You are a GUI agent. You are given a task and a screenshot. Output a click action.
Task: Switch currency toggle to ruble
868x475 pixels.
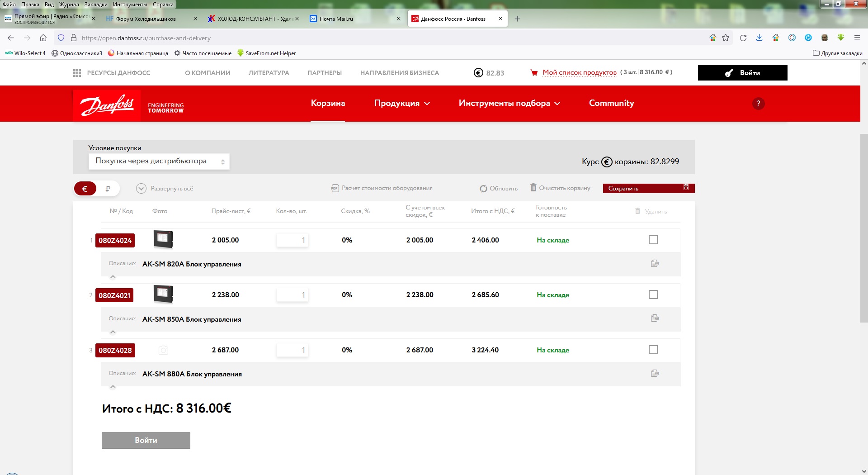pos(108,189)
